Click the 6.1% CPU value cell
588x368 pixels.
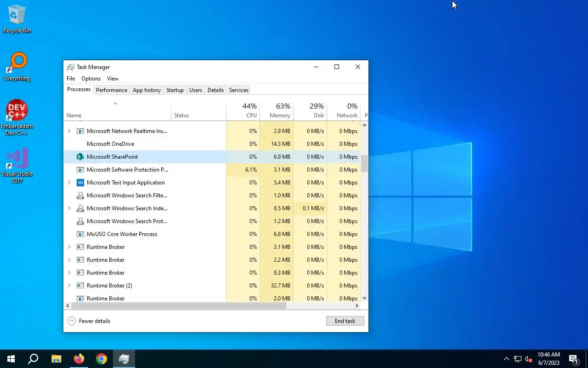coord(243,170)
